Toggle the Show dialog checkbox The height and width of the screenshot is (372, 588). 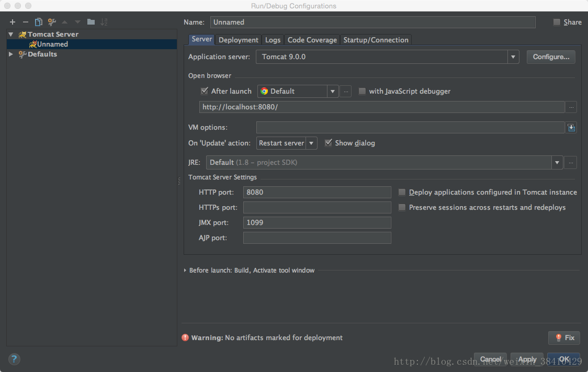328,143
